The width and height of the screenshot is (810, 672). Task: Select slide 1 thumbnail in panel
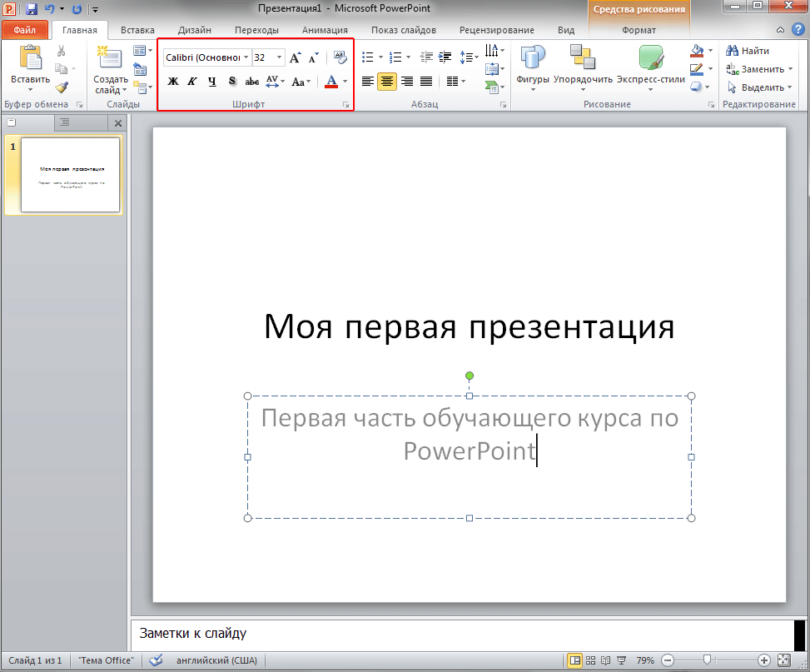(x=70, y=175)
